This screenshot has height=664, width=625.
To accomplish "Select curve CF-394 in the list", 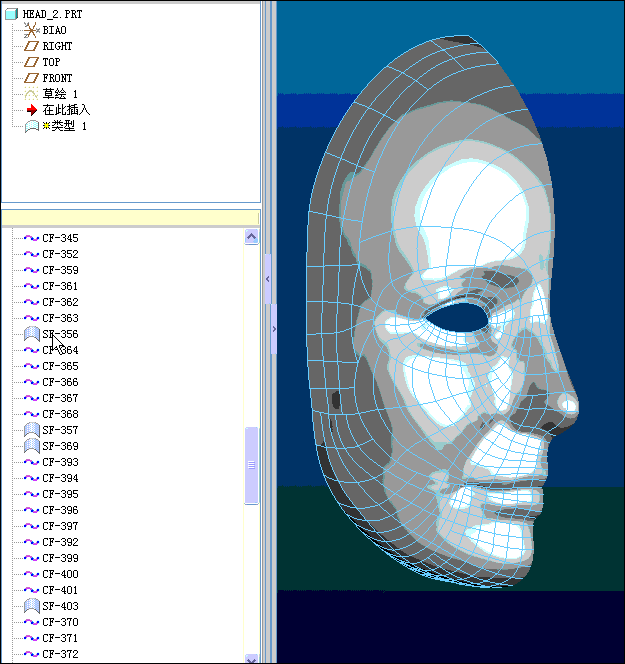I will click(60, 478).
